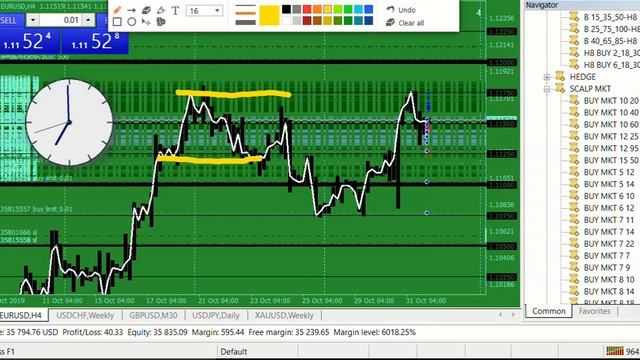640x360 pixels.
Task: Select the rectangle shape tool
Action: point(117,22)
